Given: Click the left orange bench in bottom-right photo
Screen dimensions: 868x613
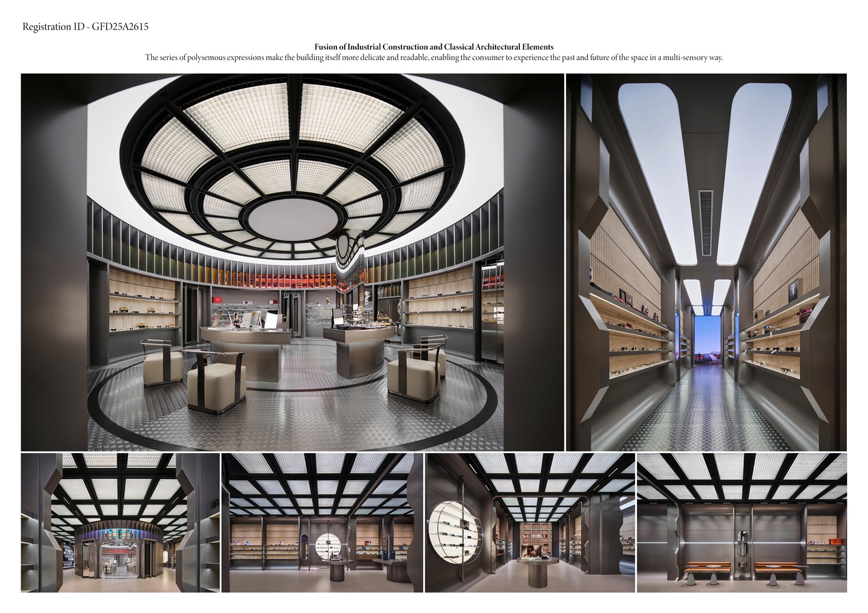Looking at the screenshot, I should 709,567.
